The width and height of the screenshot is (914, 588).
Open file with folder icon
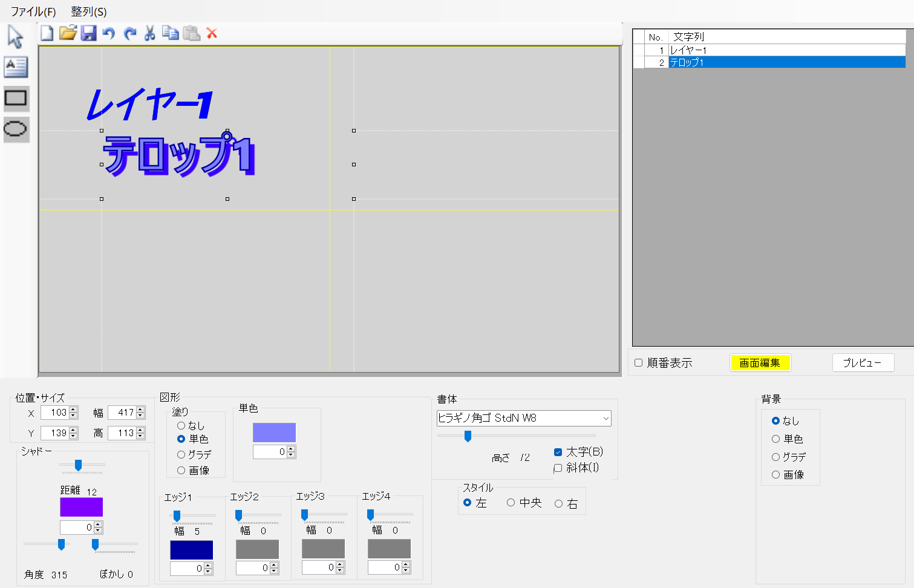(68, 33)
